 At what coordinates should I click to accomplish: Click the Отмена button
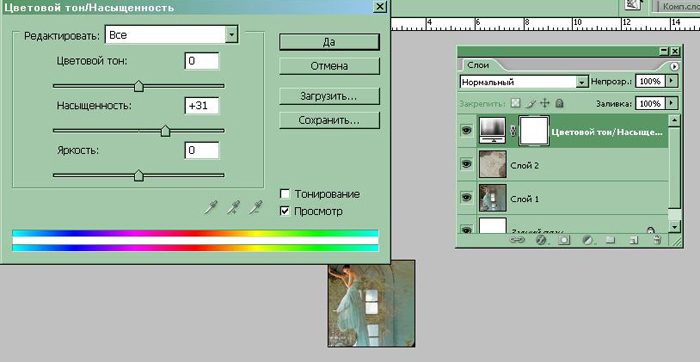click(x=329, y=66)
